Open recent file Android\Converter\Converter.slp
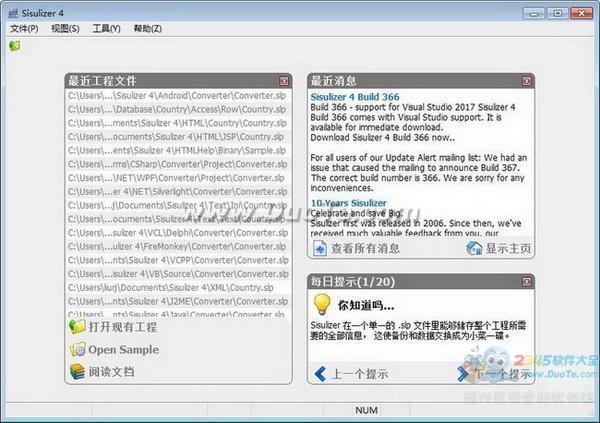The image size is (600, 423). click(177, 96)
